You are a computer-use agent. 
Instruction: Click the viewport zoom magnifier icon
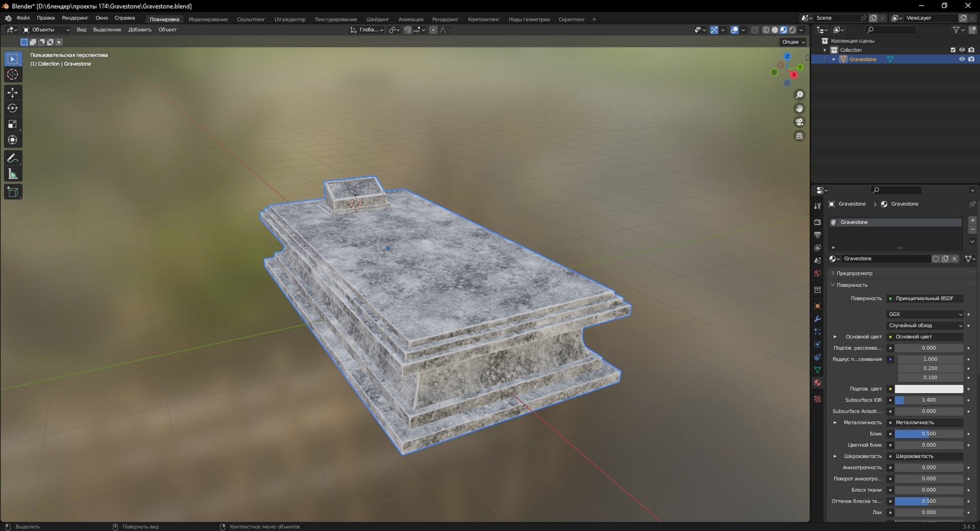[799, 95]
